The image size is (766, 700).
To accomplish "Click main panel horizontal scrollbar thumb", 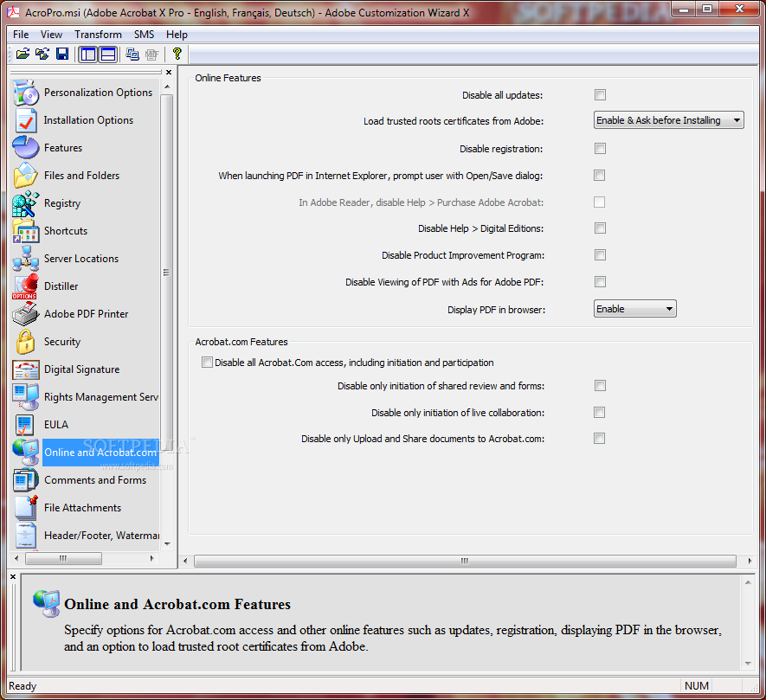I will tap(465, 561).
